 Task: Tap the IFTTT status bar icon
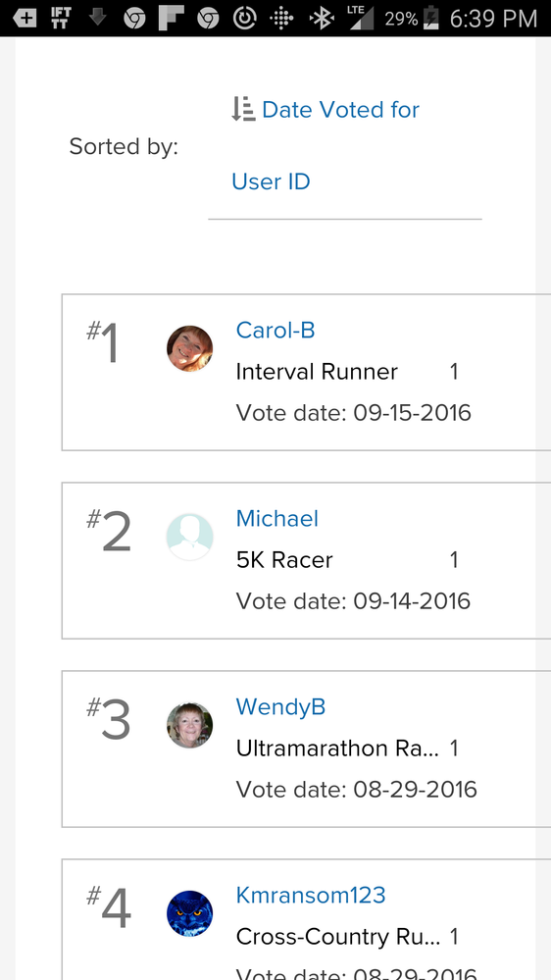click(x=61, y=18)
